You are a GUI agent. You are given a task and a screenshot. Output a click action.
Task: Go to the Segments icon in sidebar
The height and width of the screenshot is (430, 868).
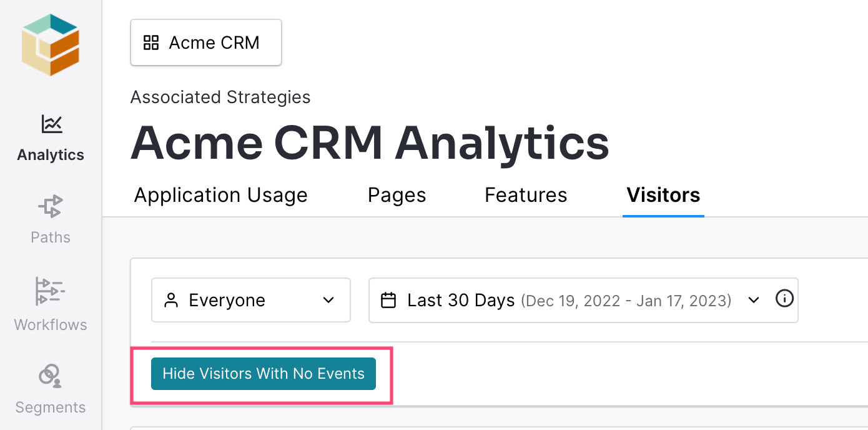[51, 375]
